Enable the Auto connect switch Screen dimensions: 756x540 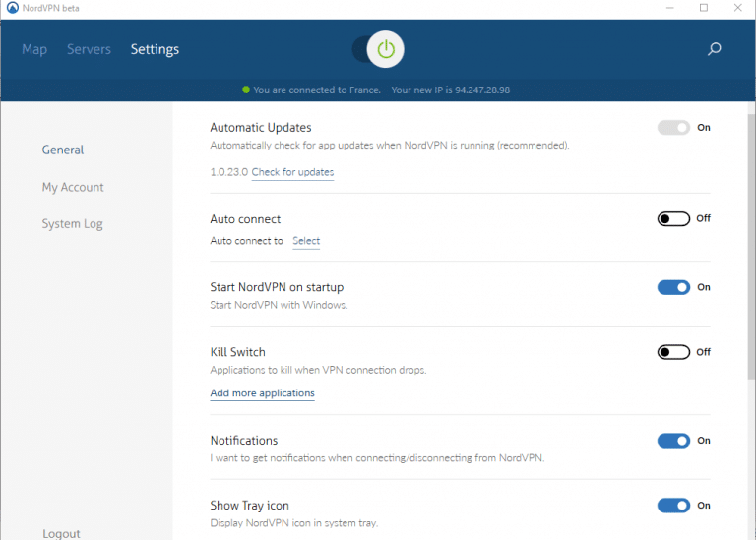(673, 218)
